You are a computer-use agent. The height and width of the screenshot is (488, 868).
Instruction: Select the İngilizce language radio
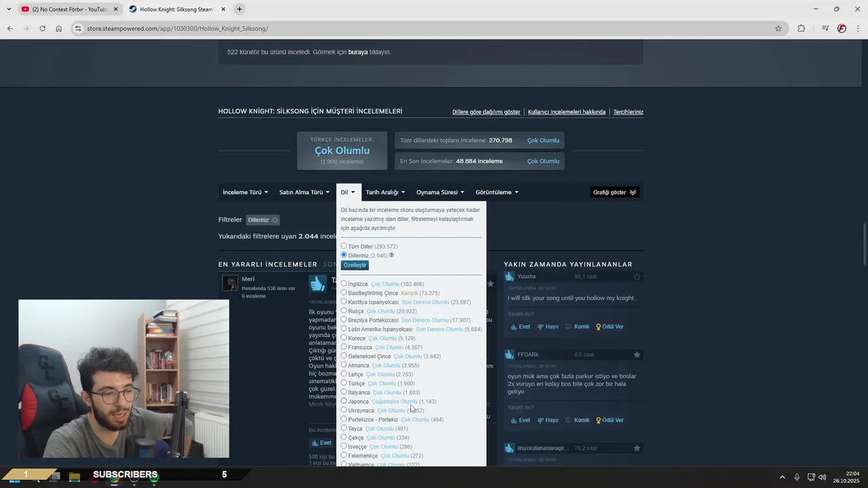click(x=344, y=283)
